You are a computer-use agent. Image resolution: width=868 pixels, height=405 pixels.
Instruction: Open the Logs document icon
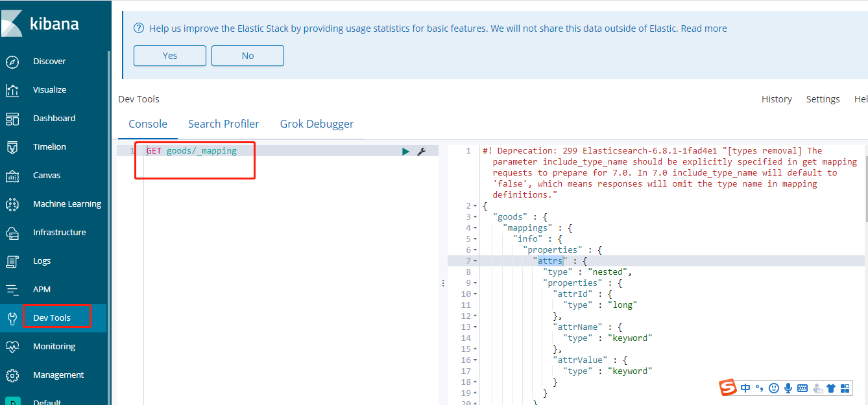[12, 261]
